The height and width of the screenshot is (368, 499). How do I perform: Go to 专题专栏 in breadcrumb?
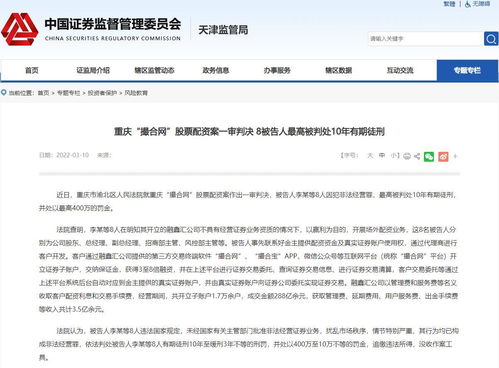click(69, 93)
